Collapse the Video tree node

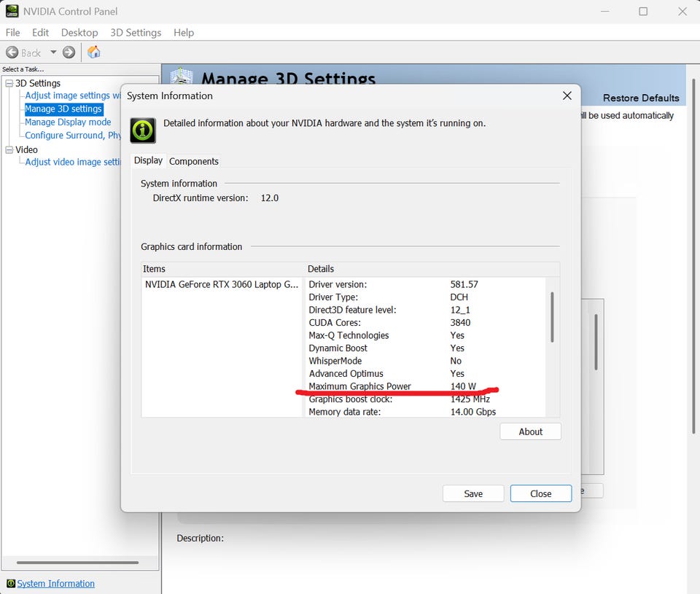(x=9, y=150)
